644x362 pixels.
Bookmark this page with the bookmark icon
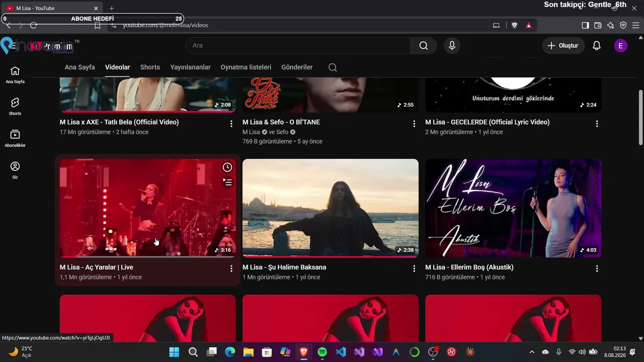98,25
